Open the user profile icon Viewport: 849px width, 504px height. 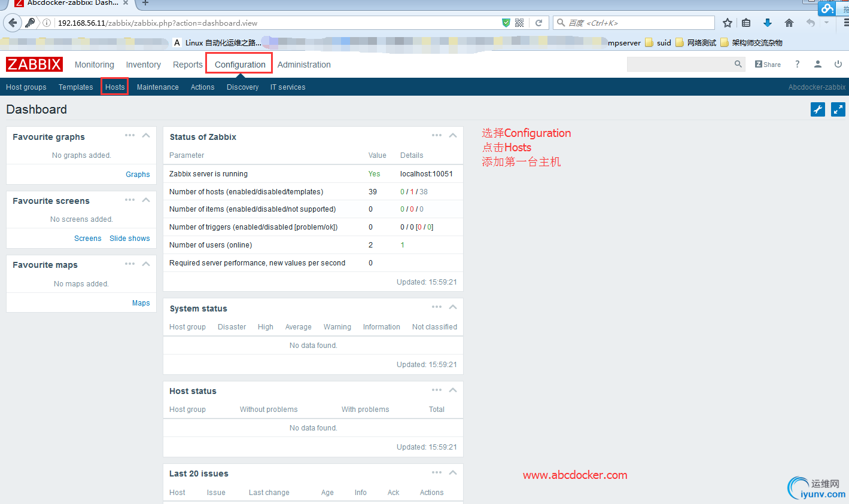coord(817,64)
